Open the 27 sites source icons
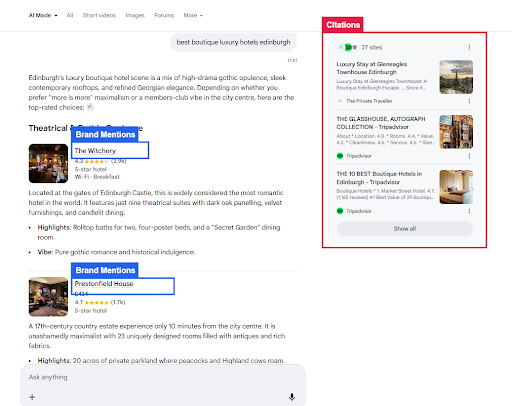Viewport: 512px width, 406px height. [x=348, y=47]
